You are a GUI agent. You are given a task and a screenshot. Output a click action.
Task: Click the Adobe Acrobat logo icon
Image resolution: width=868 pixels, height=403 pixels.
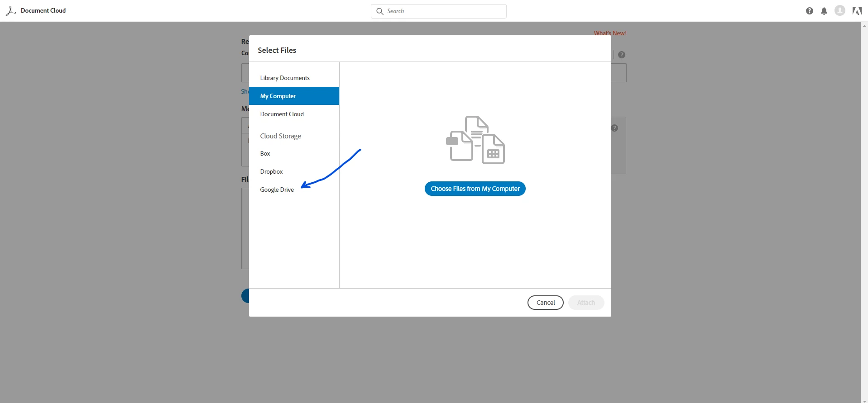(x=11, y=11)
